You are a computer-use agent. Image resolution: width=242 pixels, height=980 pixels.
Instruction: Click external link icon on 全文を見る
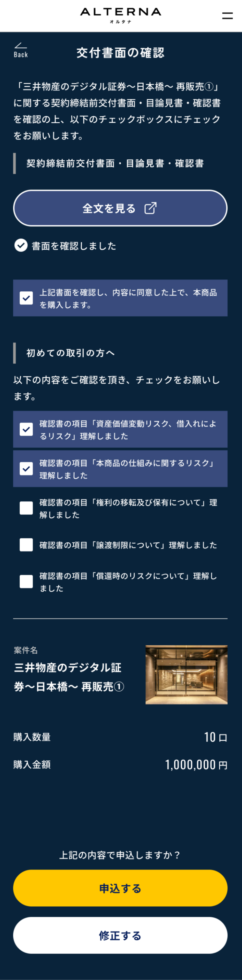tap(150, 208)
